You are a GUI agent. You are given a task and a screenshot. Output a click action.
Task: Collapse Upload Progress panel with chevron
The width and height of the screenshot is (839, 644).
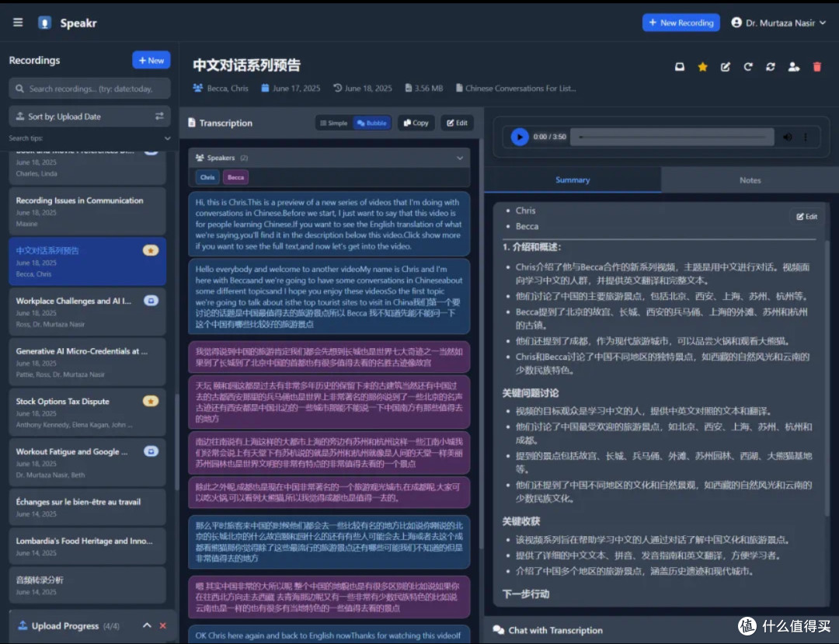point(147,625)
